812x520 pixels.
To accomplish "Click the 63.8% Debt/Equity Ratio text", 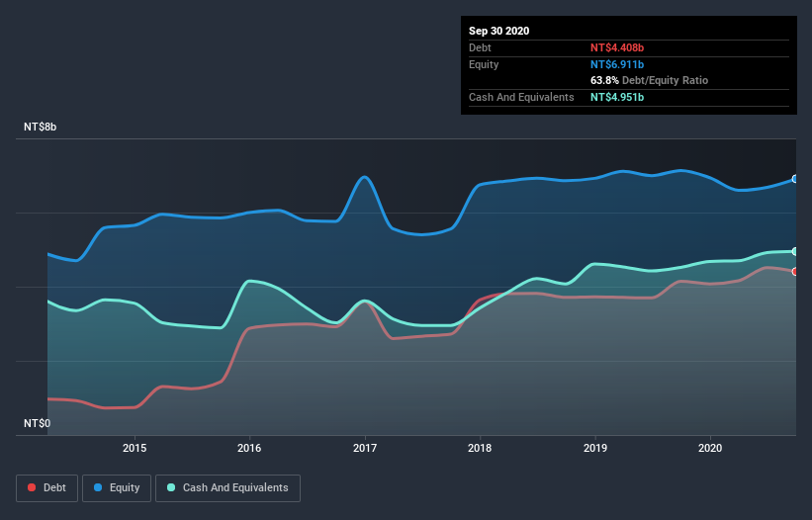I will [x=649, y=81].
